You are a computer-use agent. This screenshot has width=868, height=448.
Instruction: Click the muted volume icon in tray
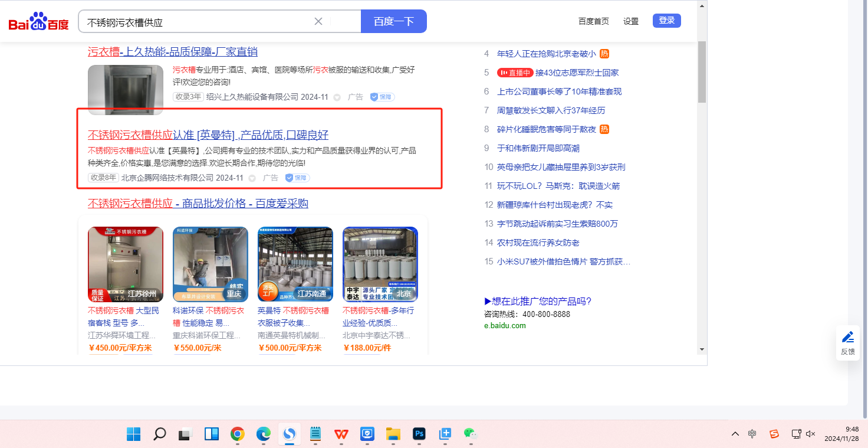[810, 434]
